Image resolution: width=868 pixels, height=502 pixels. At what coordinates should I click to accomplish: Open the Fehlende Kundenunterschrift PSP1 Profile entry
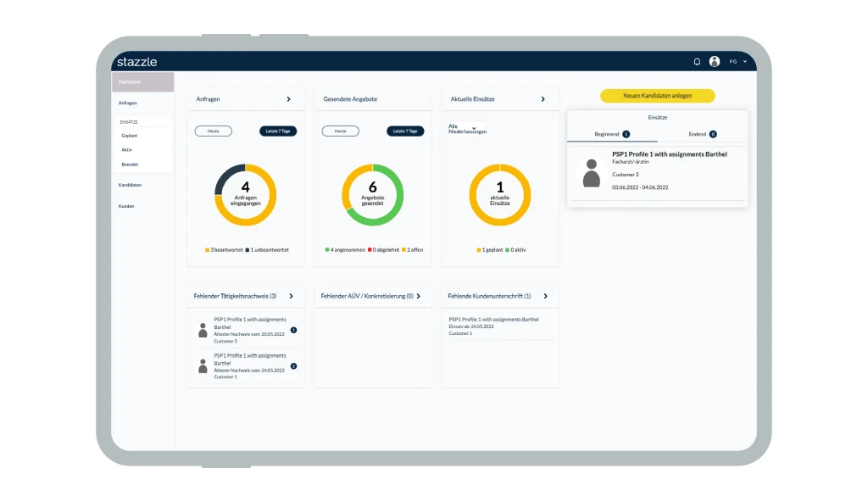point(500,326)
